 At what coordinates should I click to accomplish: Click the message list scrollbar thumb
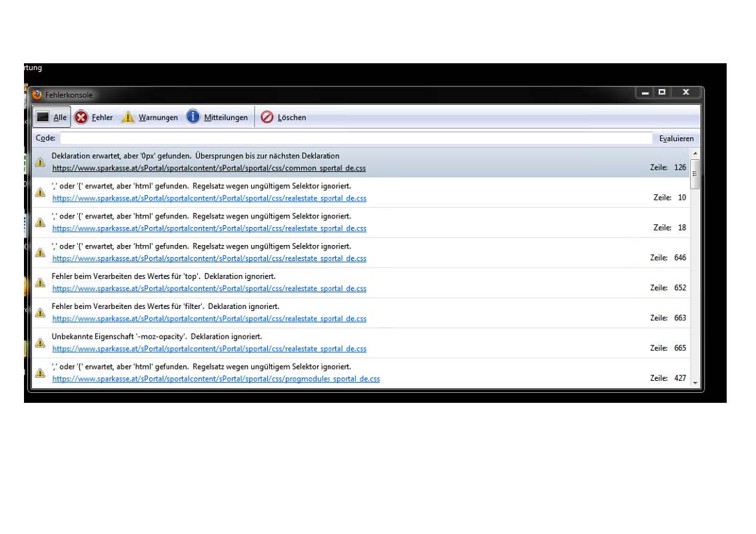(x=695, y=174)
